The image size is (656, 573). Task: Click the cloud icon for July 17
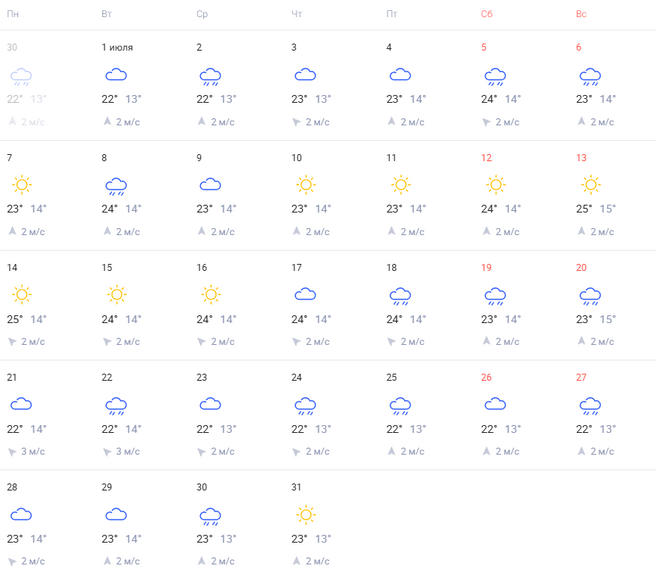pos(305,295)
